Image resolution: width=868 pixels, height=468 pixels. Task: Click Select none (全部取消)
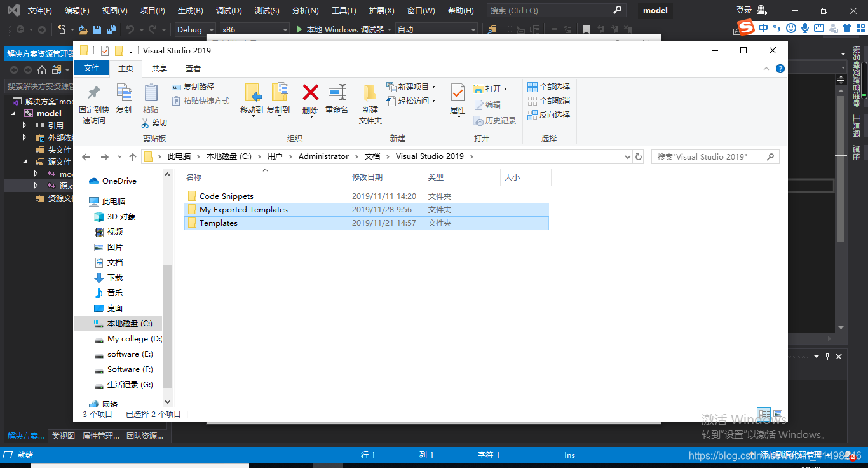(x=549, y=101)
